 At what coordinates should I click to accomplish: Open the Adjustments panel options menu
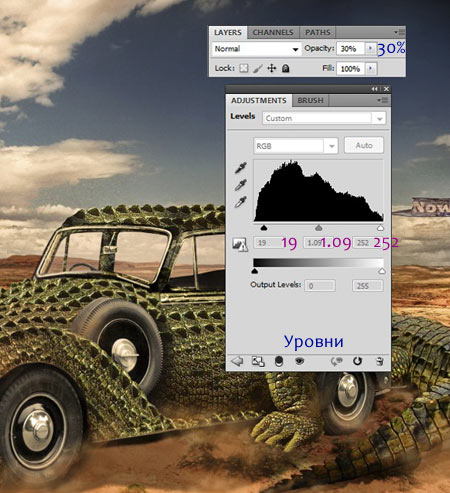click(383, 100)
